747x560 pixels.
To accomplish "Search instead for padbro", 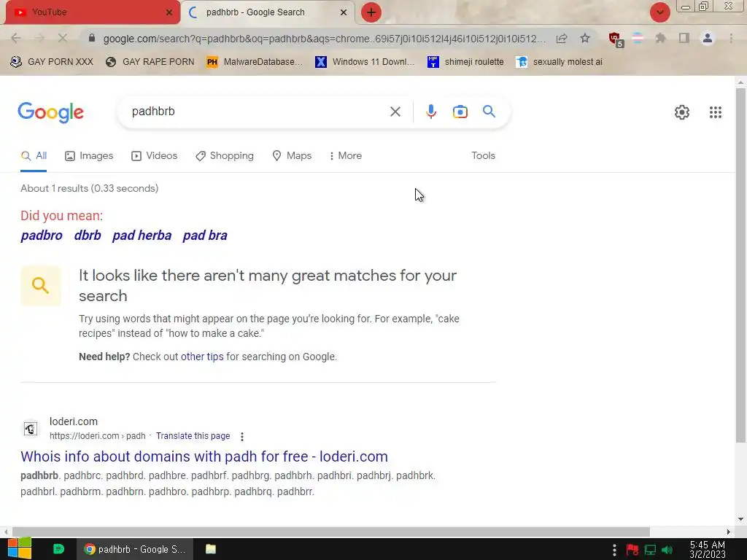I will point(42,236).
